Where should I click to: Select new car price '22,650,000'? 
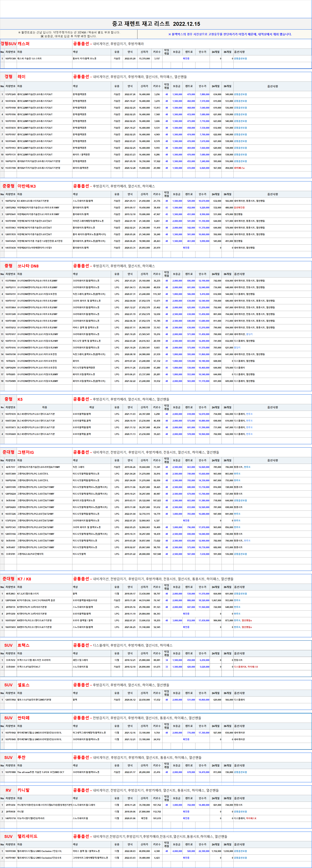pos(144,700)
